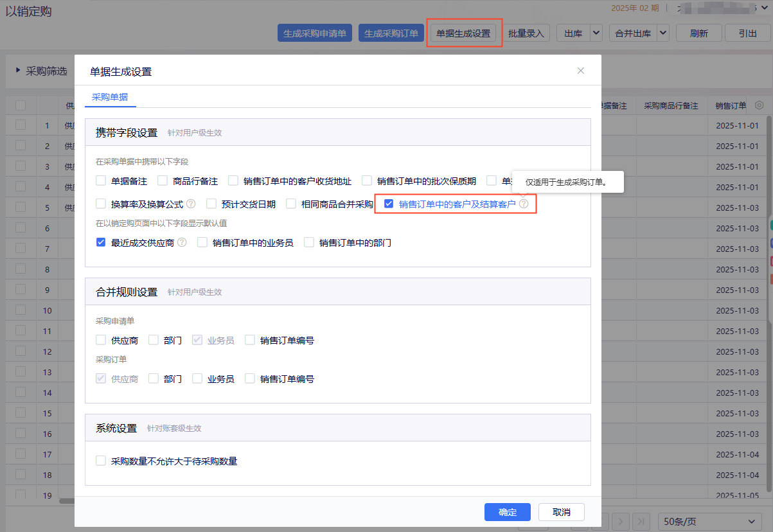This screenshot has height=532, width=773.
Task: Jump to last page in pagination
Action: (641, 522)
